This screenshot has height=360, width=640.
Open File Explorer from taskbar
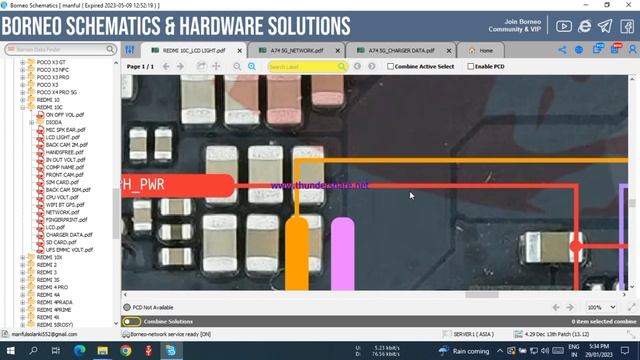(x=102, y=351)
